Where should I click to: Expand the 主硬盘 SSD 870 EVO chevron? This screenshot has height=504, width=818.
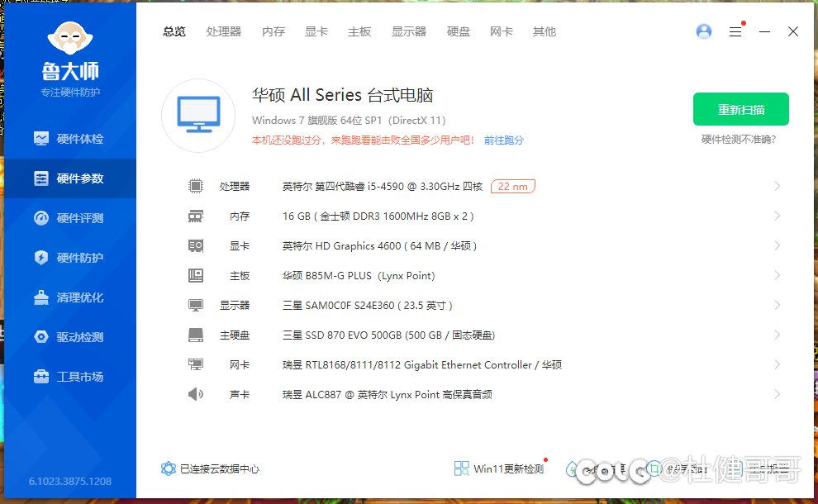[x=778, y=335]
